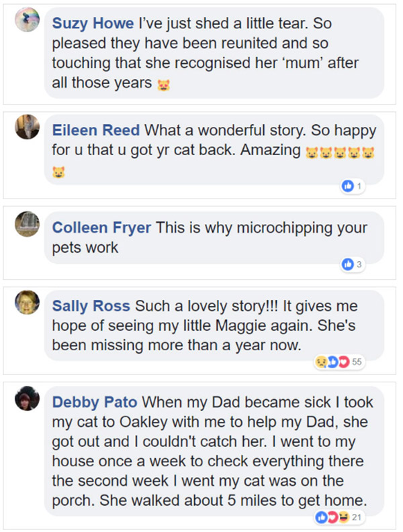Click Suzy Howe's profile avatar
The height and width of the screenshot is (532, 403).
[x=28, y=21]
